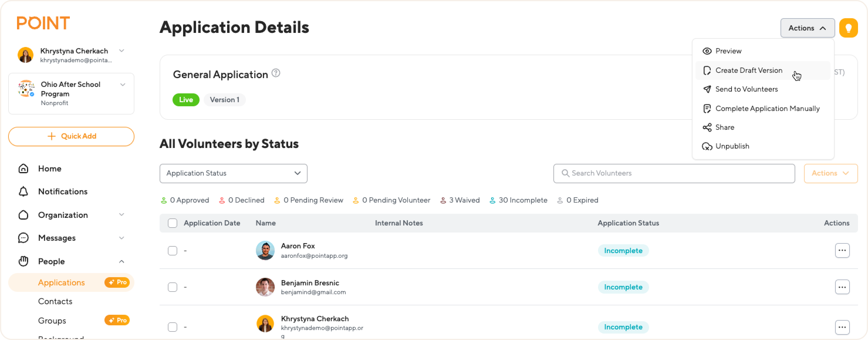
Task: Click the Quick Add button
Action: pos(71,136)
